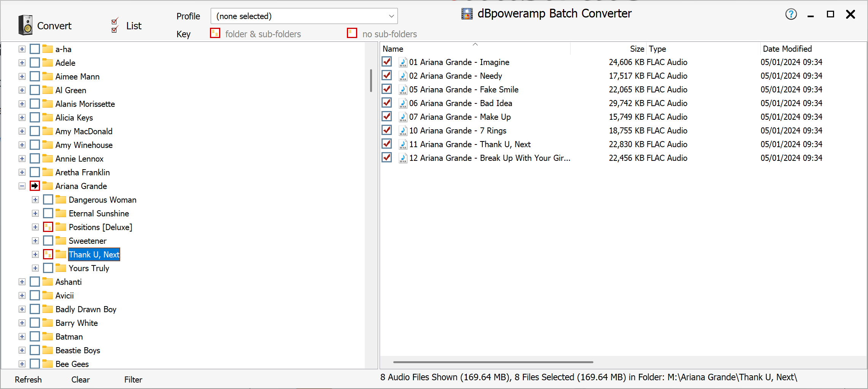
Task: Tick the Adele folder checkbox
Action: 35,62
